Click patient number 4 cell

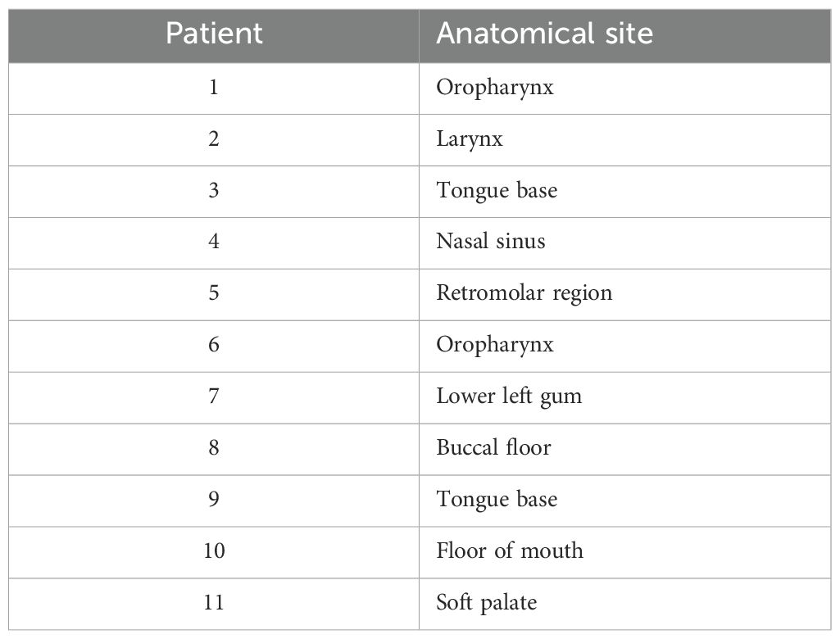coord(214,242)
